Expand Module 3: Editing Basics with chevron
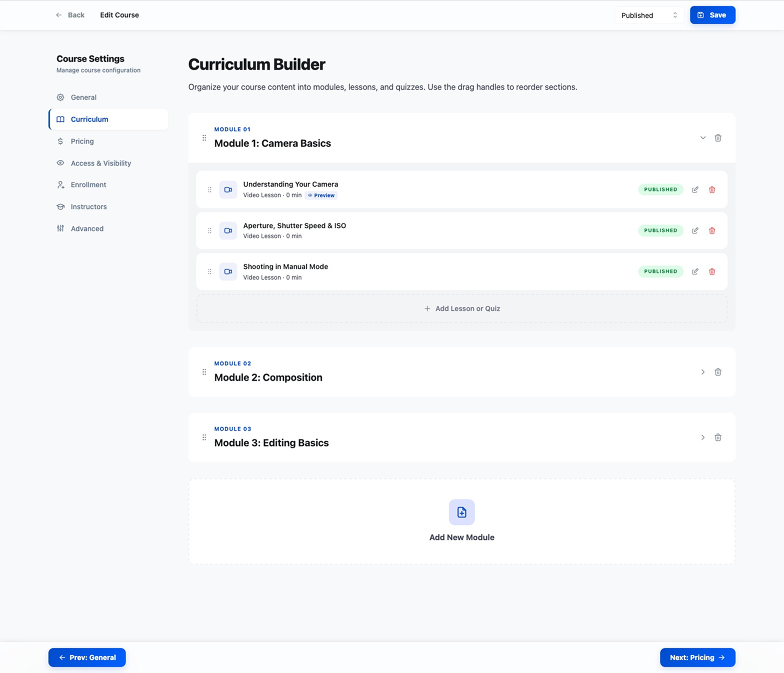Viewport: 784px width, 673px height. pyautogui.click(x=703, y=437)
